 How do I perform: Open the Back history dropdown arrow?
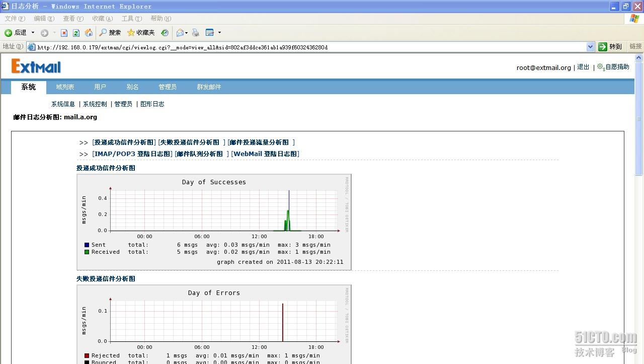point(33,33)
